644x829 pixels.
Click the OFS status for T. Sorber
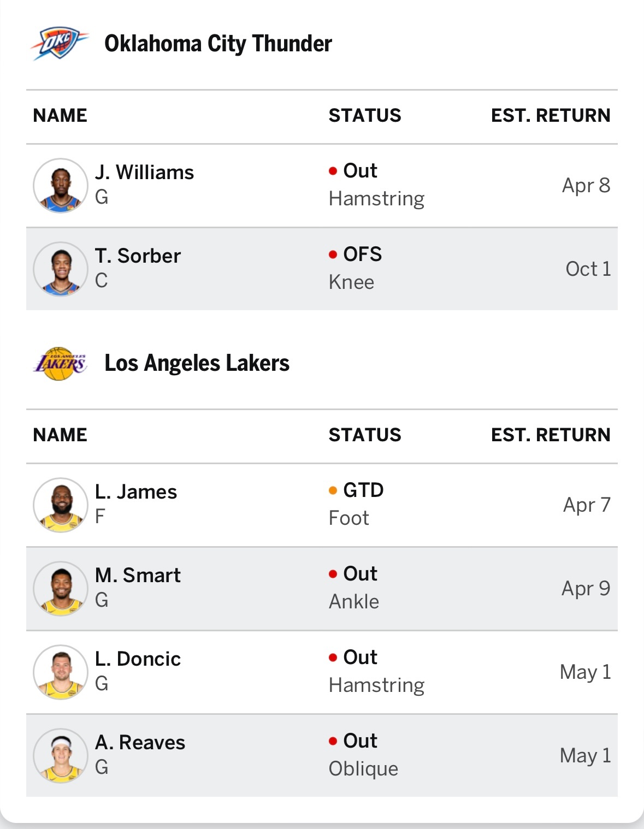coord(362,254)
